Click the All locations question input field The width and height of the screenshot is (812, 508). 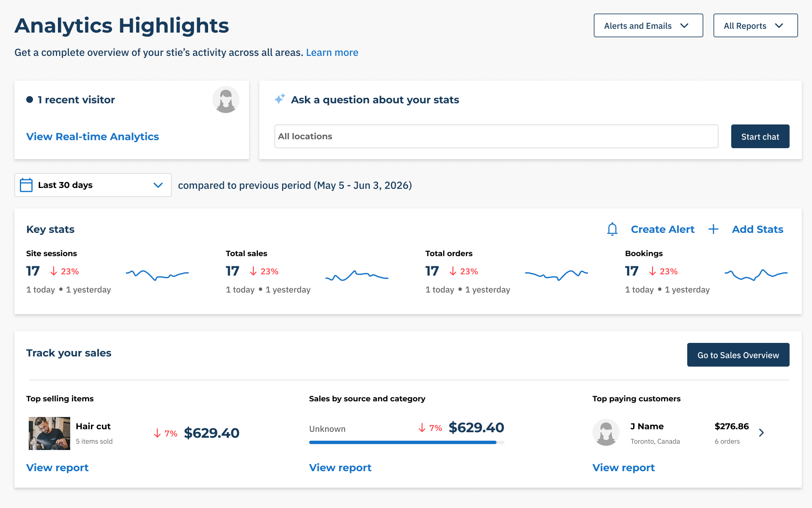click(x=496, y=136)
